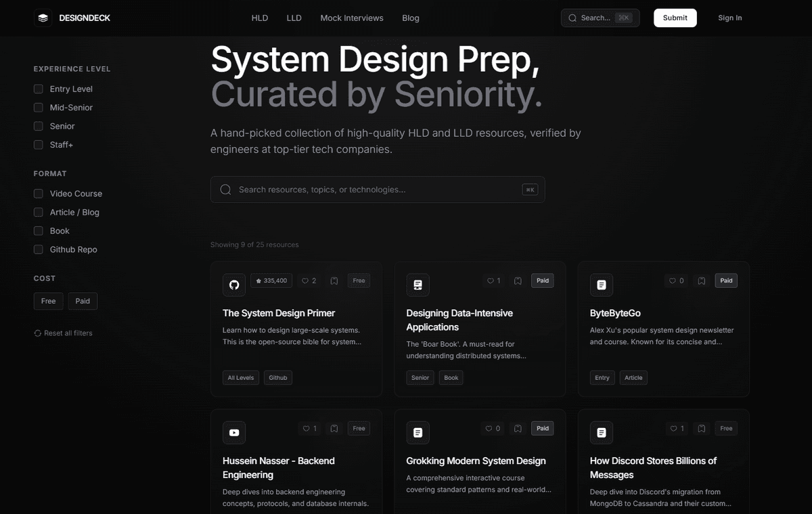This screenshot has height=514, width=812.
Task: Click DESIGNDECK brand name text
Action: click(x=85, y=18)
